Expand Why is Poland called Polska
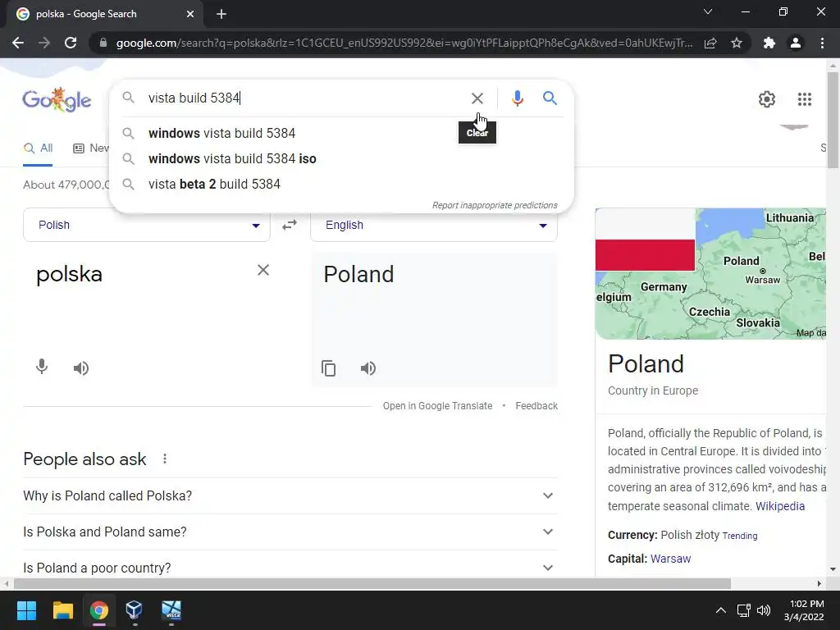The image size is (840, 630). (290, 496)
